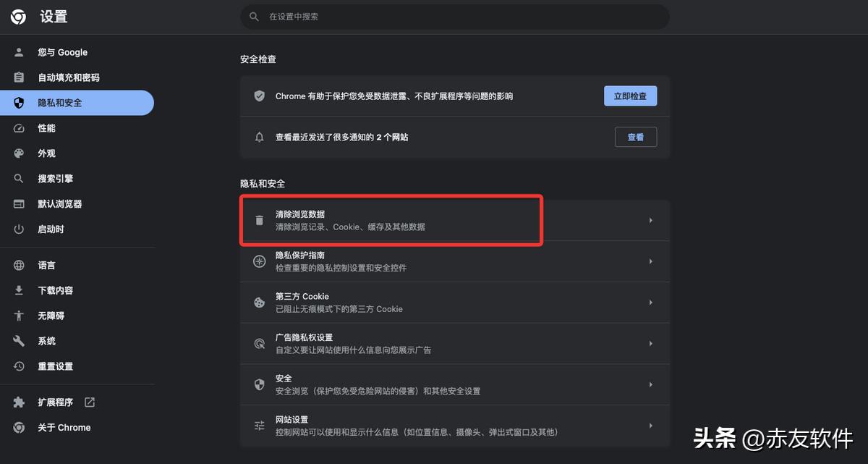Click the sliders icon beside 网站设置

pos(259,425)
